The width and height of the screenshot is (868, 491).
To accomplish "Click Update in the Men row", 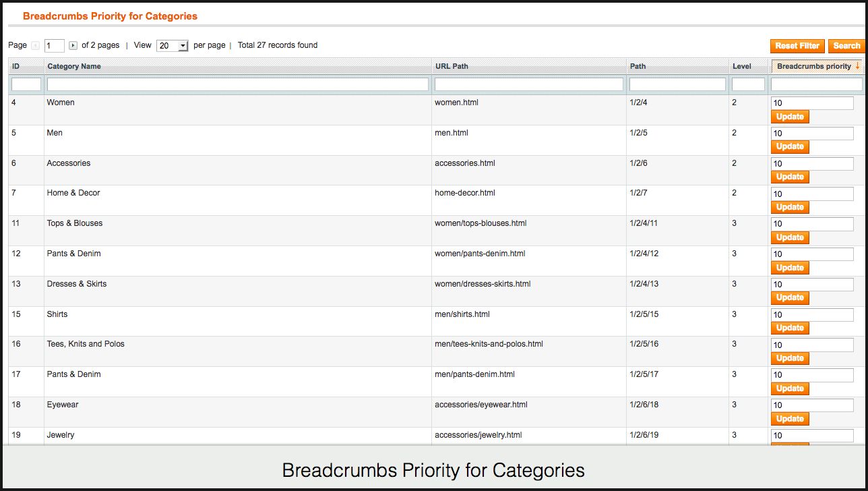I will click(x=790, y=146).
